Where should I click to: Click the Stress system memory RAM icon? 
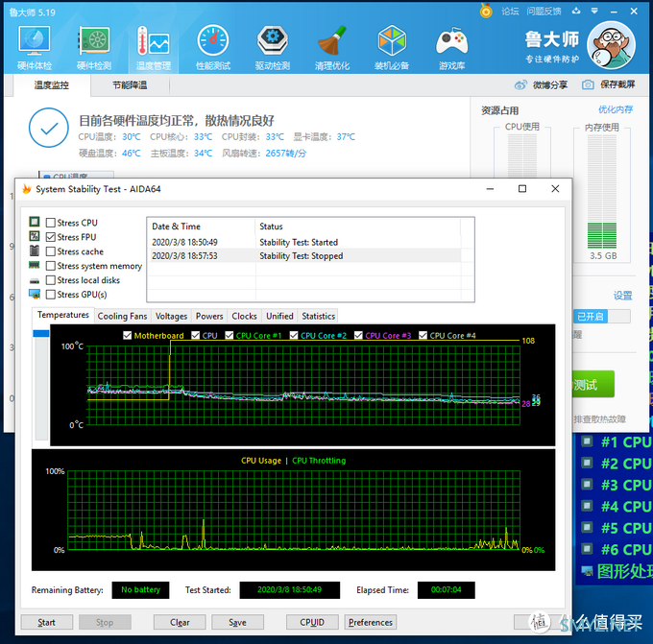[x=35, y=265]
